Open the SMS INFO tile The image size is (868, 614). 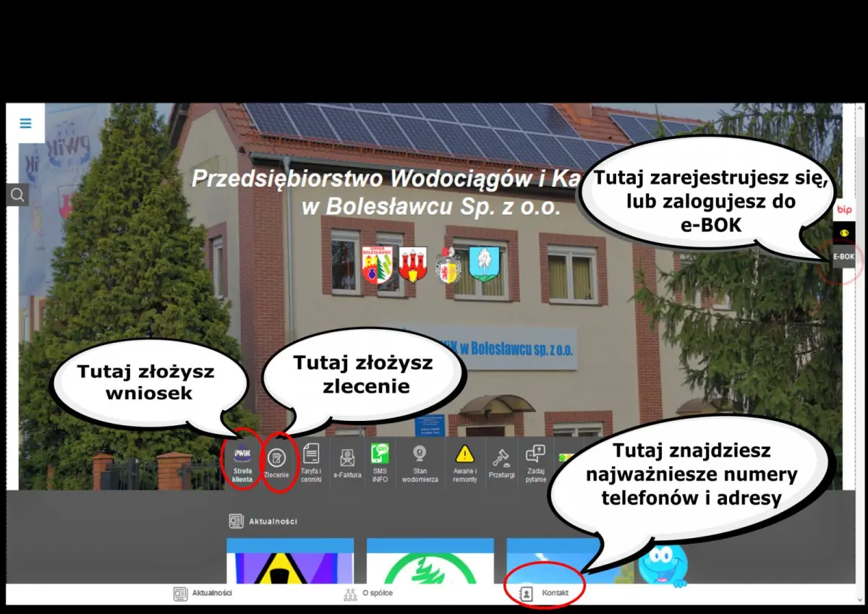[380, 464]
